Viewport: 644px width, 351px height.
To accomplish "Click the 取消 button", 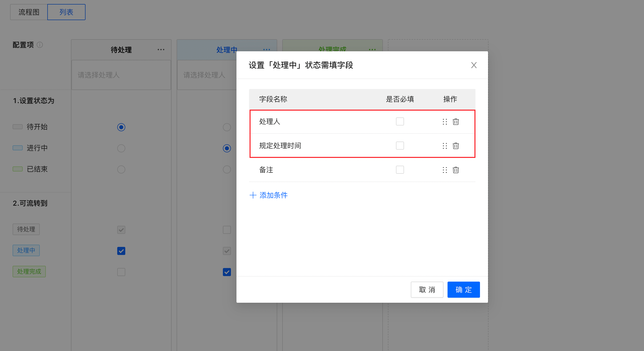I will 427,290.
